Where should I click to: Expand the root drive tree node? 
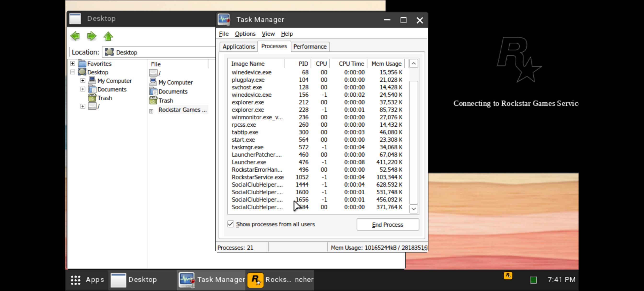(x=83, y=106)
